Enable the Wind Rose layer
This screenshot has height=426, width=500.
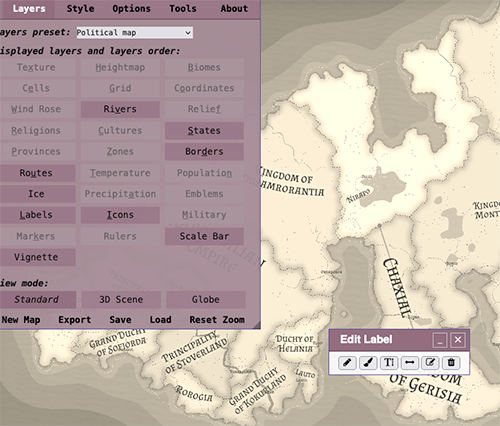[36, 109]
